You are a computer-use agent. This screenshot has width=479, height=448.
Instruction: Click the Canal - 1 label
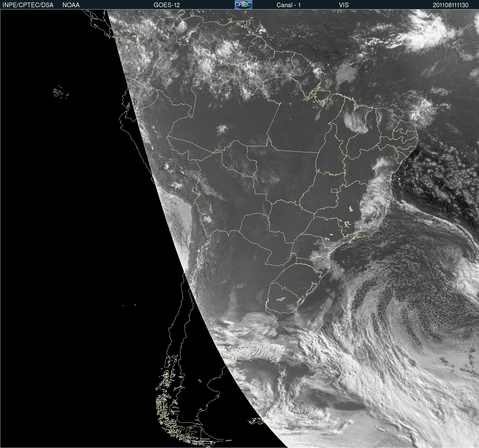click(x=289, y=5)
